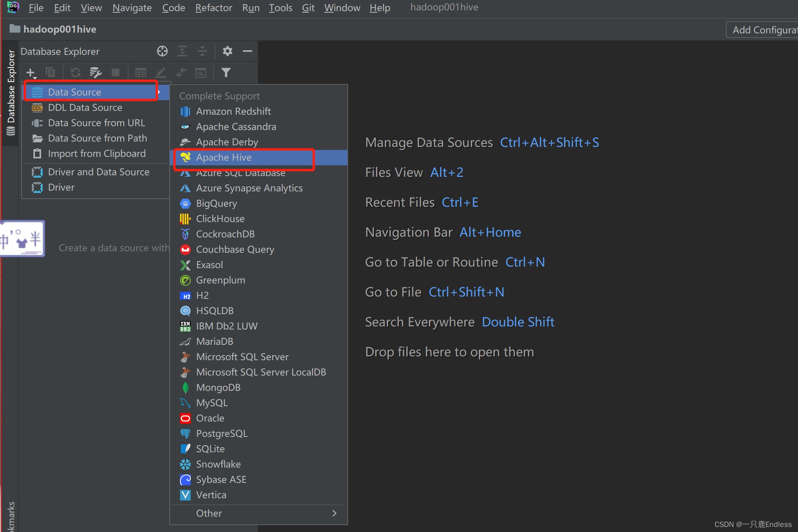
Task: Click the plus New button in Database Explorer
Action: point(30,72)
